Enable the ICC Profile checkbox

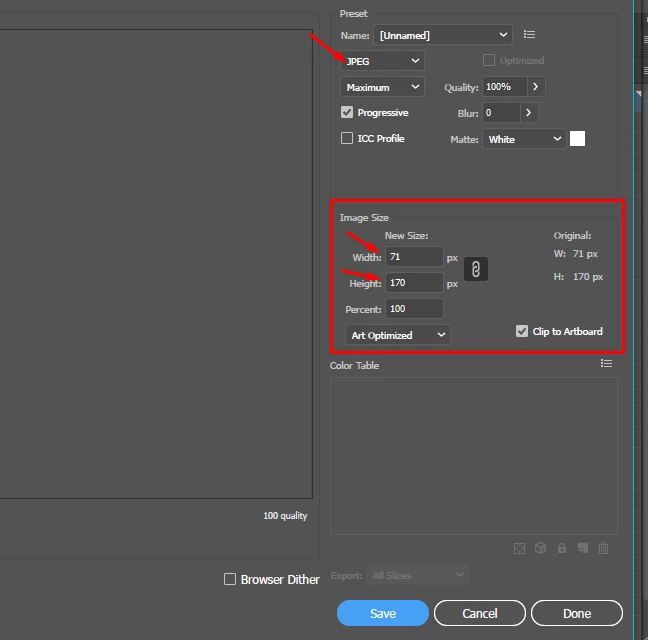[347, 138]
